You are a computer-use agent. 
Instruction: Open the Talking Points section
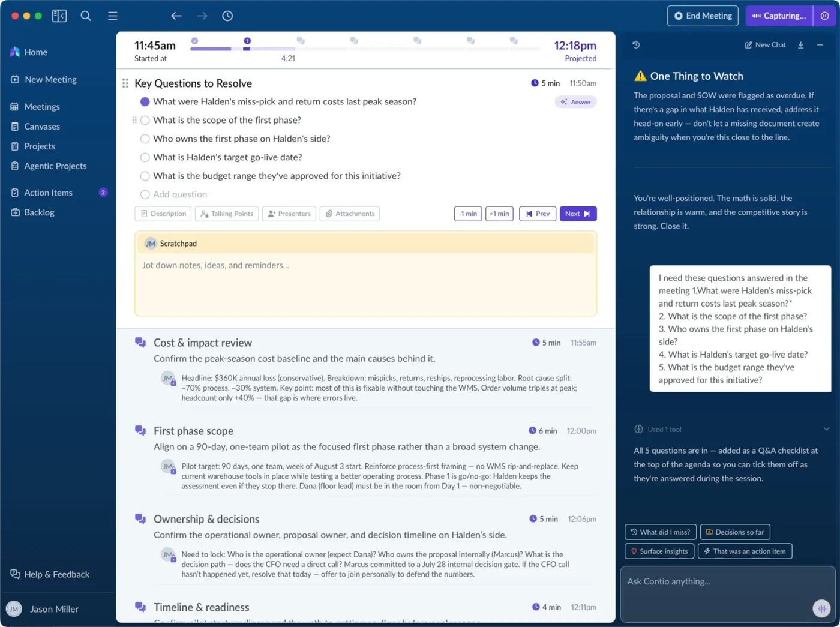(227, 214)
